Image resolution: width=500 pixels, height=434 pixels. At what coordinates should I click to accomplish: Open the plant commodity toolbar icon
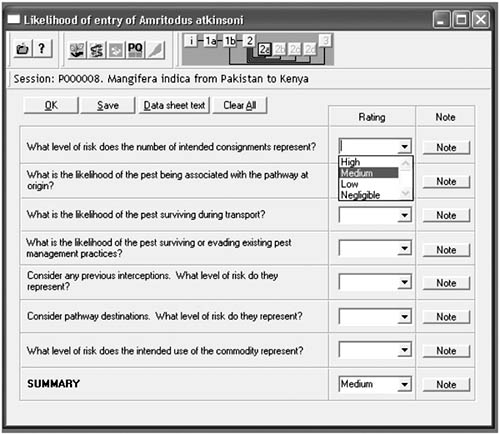[x=77, y=50]
